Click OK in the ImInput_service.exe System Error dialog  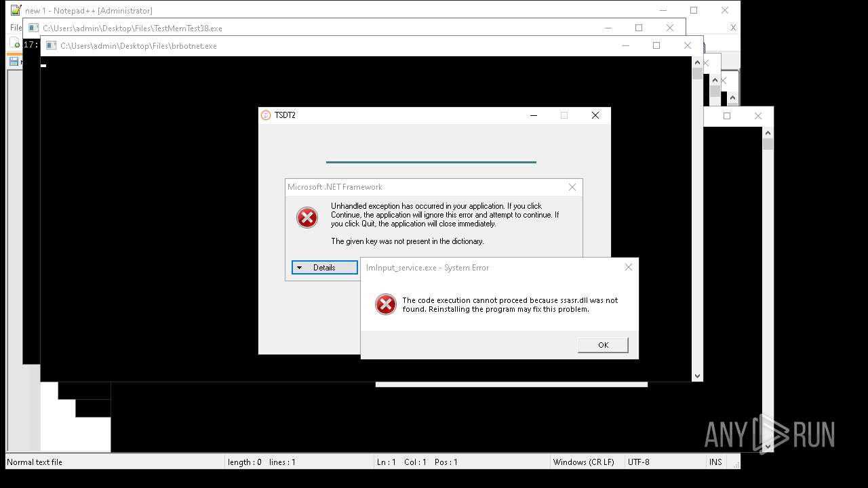[603, 345]
